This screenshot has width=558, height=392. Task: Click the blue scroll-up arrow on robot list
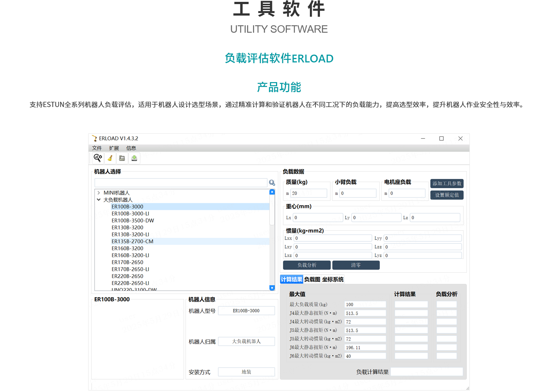(x=272, y=191)
